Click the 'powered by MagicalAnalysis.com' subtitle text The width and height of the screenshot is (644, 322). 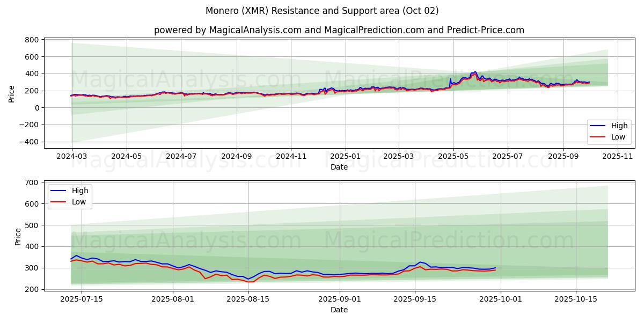coord(228,30)
